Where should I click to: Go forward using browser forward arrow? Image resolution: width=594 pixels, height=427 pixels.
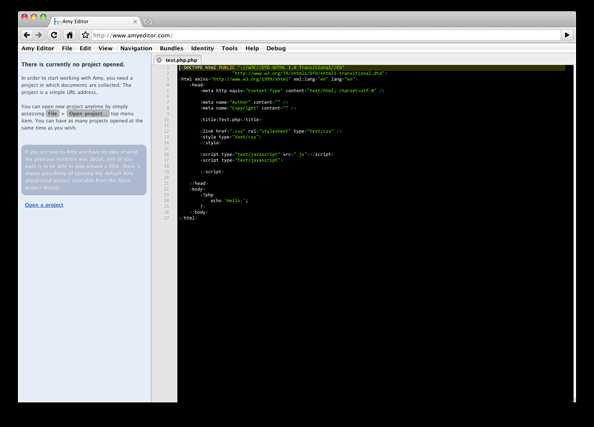[39, 35]
